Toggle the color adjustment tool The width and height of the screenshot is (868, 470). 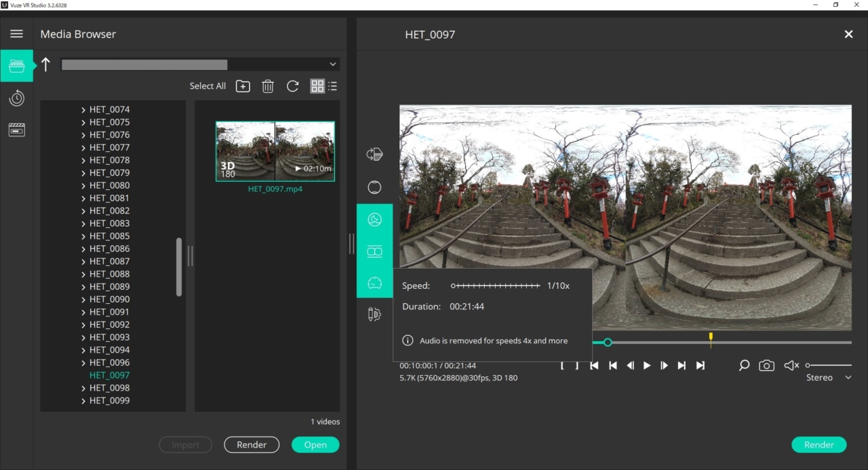point(374,220)
